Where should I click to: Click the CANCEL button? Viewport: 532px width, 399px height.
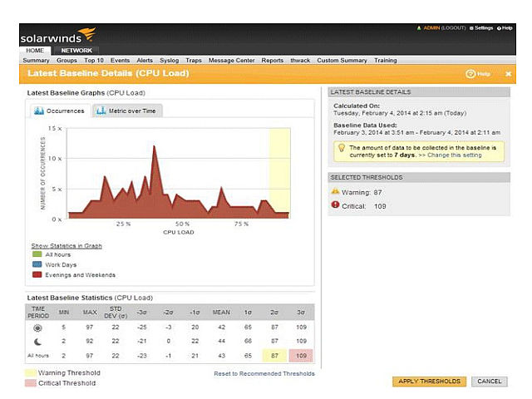(x=490, y=382)
